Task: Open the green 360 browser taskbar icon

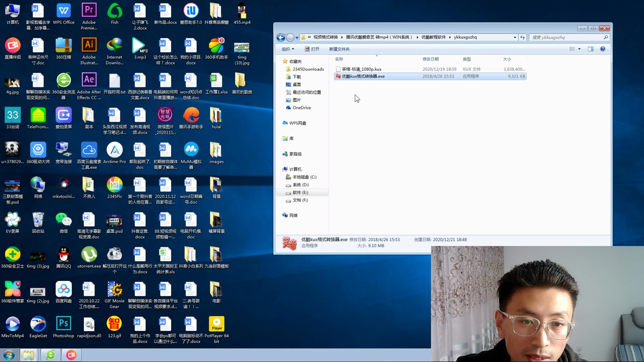Action: pyautogui.click(x=50, y=355)
